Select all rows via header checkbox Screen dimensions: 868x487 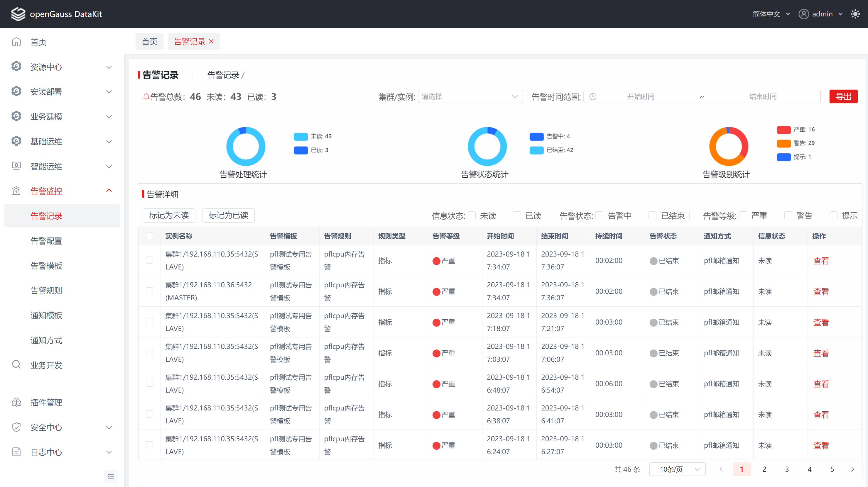tap(149, 236)
